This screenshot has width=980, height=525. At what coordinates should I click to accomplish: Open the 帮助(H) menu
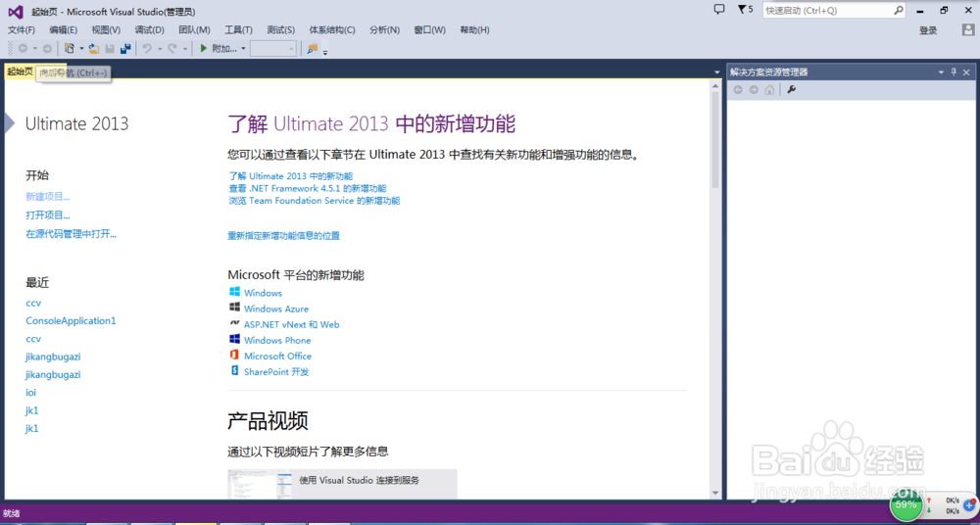(x=474, y=30)
